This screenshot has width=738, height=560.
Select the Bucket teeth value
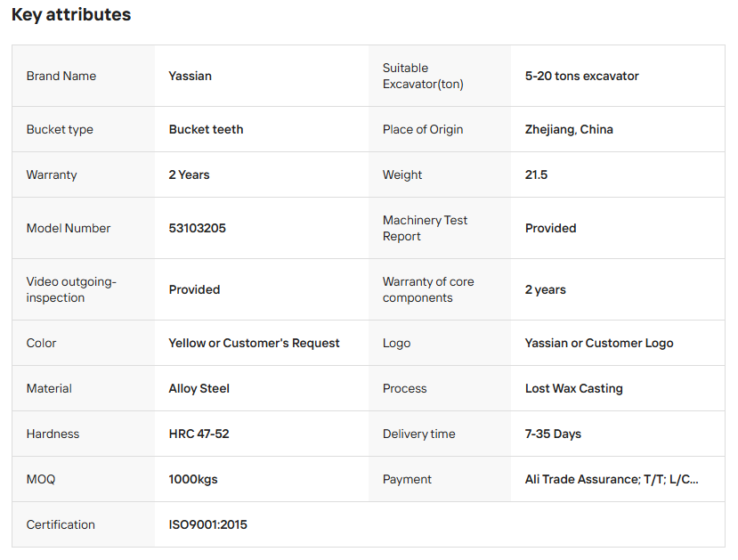pyautogui.click(x=206, y=129)
